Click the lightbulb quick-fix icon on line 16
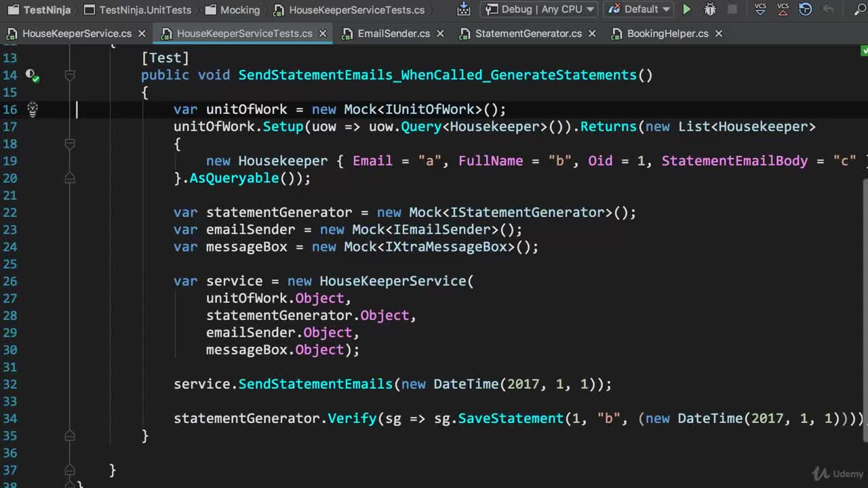The image size is (868, 488). (x=32, y=109)
